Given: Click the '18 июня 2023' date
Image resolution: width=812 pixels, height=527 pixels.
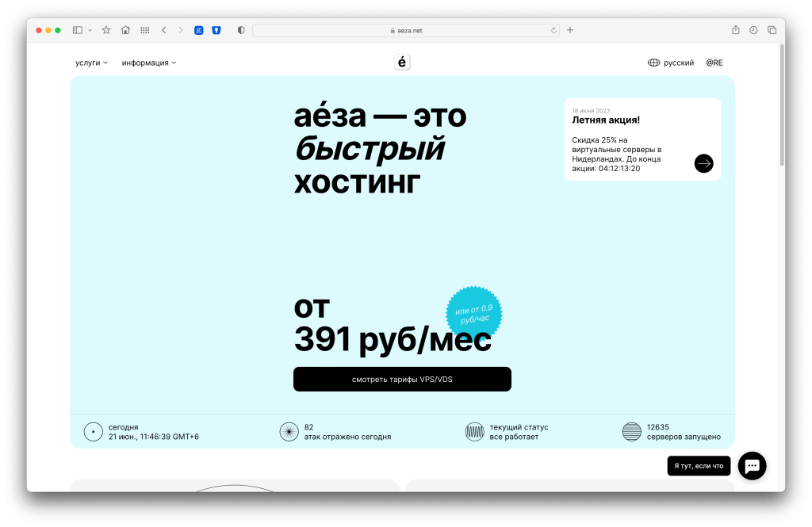Looking at the screenshot, I should pos(591,111).
